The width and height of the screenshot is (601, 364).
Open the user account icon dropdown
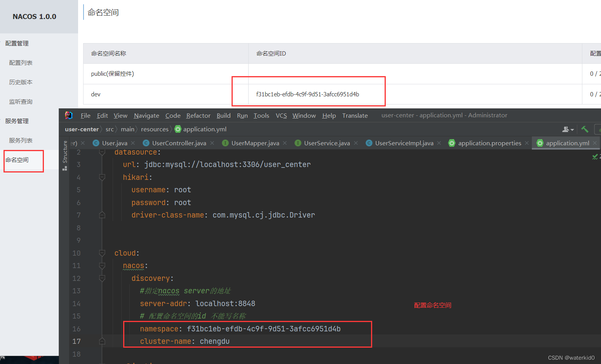568,129
